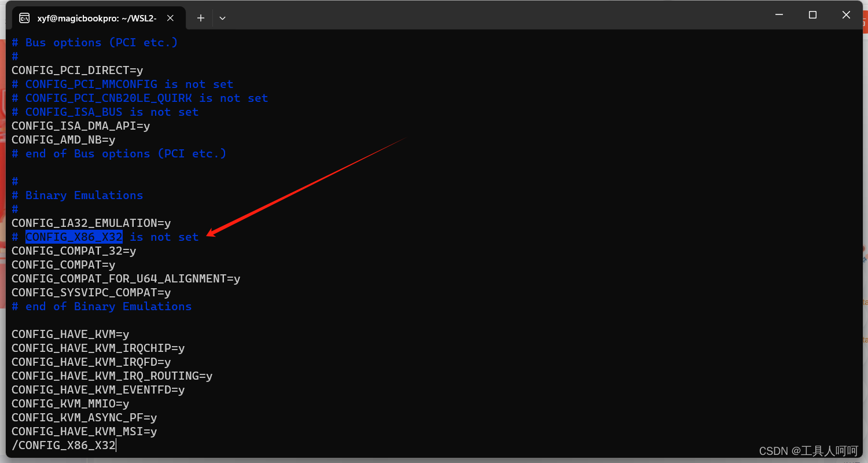
Task: Click the terminal icon in the tab
Action: [24, 18]
